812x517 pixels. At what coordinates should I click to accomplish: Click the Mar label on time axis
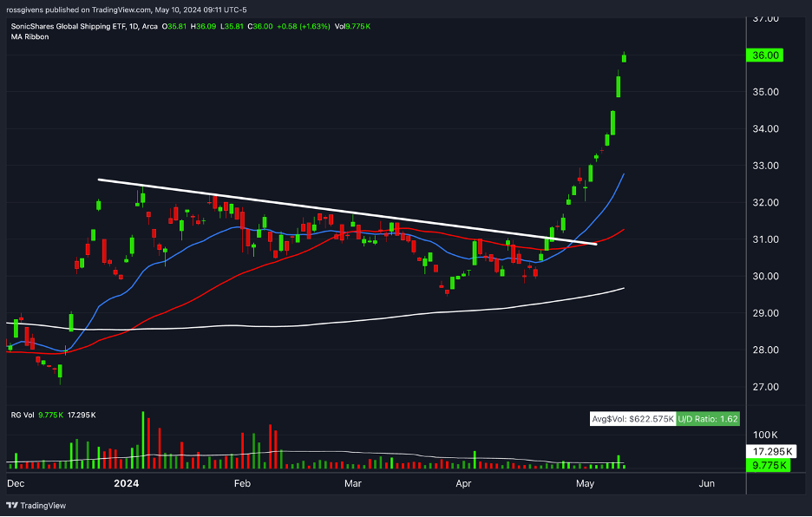pos(353,483)
